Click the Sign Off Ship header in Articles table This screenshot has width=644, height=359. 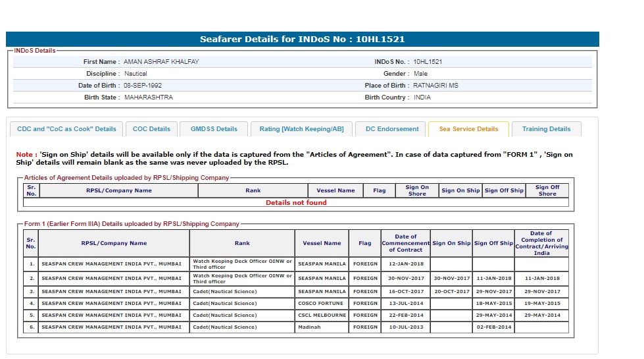[504, 190]
